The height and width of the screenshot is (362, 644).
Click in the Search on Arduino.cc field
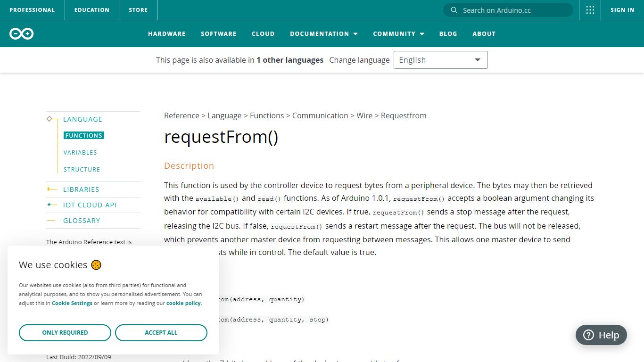click(x=508, y=10)
